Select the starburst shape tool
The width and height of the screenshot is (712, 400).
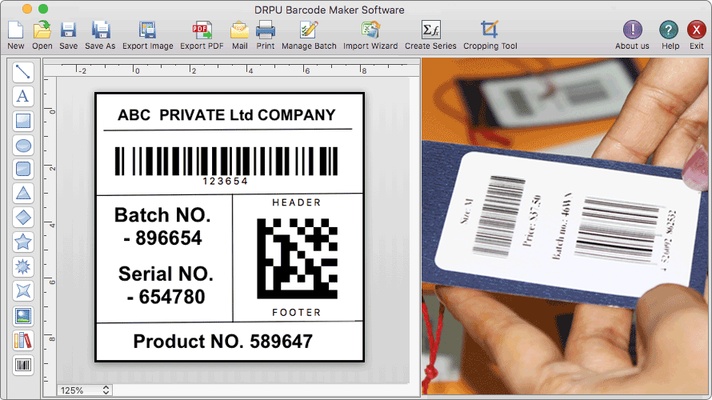23,267
